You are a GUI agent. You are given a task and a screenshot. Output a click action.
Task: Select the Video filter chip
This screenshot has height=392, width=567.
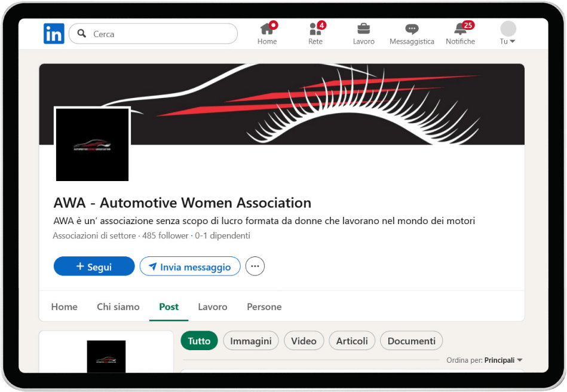pos(304,341)
